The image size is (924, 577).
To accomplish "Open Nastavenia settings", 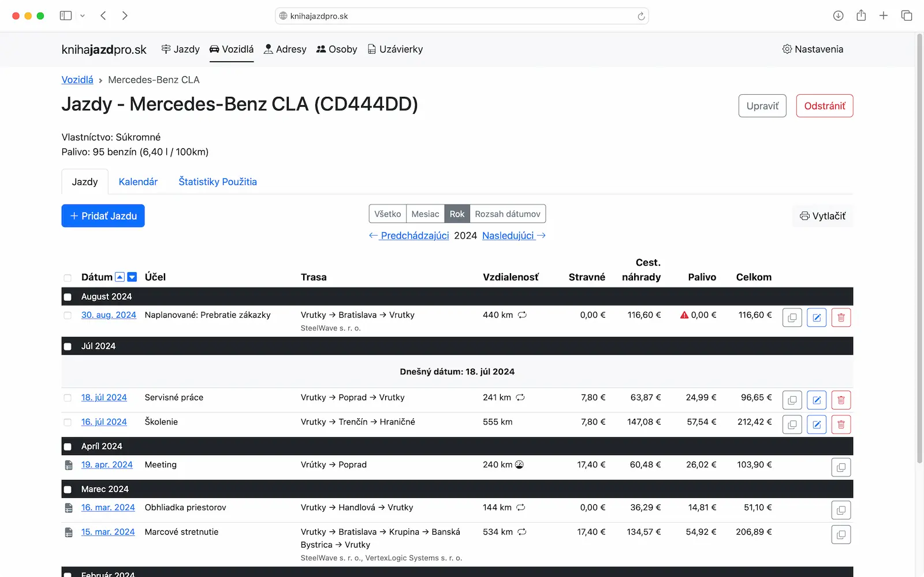I will pyautogui.click(x=813, y=49).
